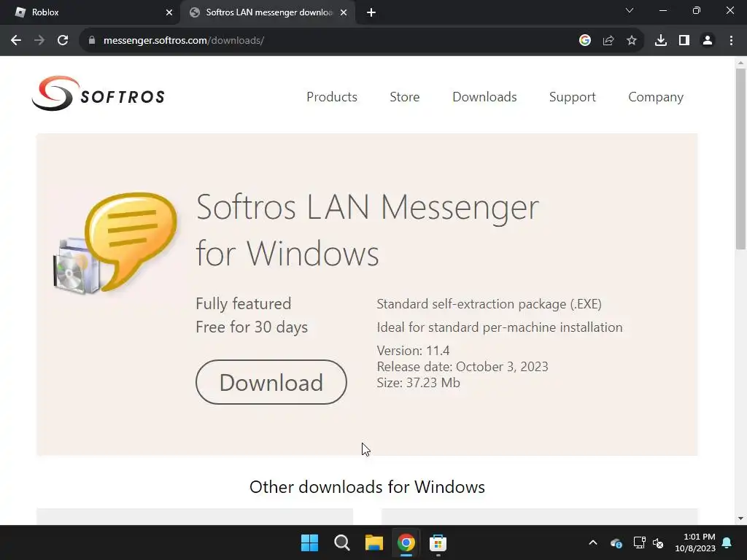Show hidden system tray icons
The width and height of the screenshot is (747, 560).
[593, 542]
